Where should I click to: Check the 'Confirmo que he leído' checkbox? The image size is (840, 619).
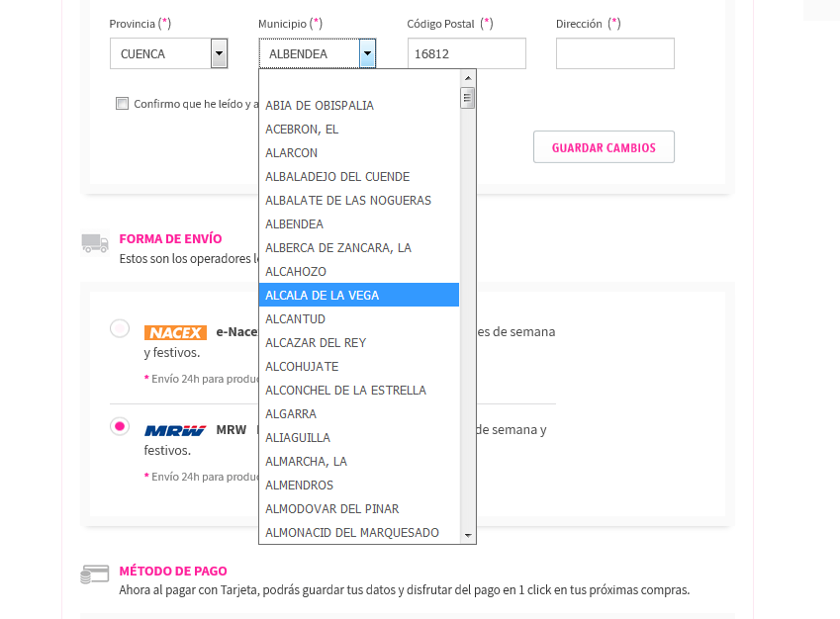(122, 104)
